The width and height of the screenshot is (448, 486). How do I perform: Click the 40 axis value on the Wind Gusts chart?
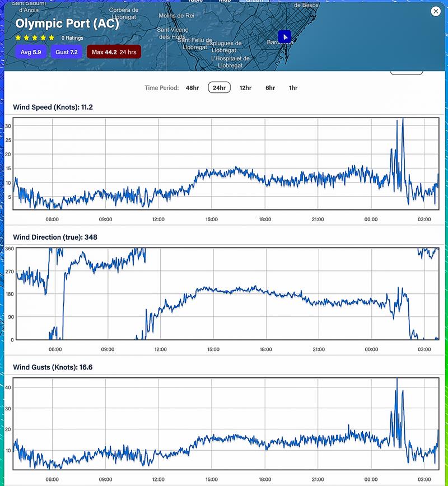point(8,387)
